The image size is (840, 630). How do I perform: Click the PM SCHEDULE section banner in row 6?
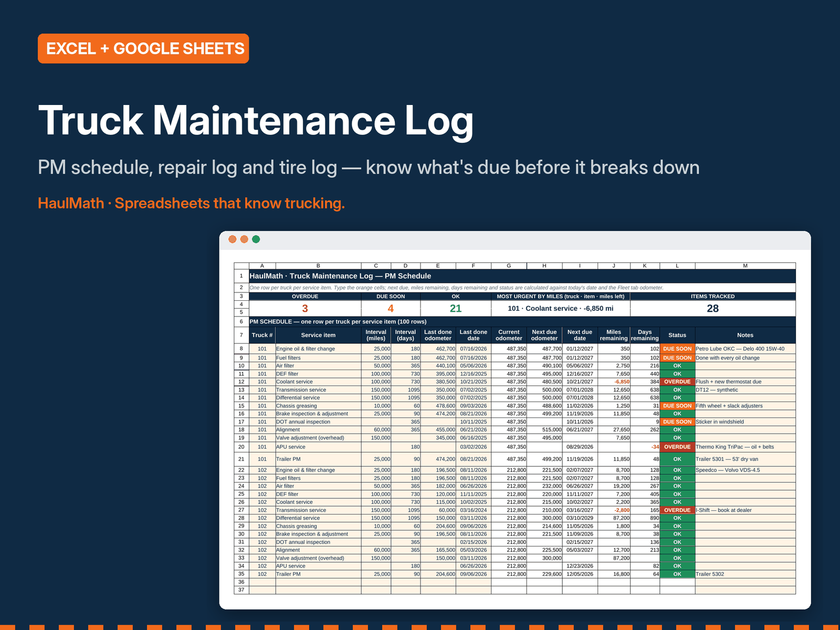522,321
